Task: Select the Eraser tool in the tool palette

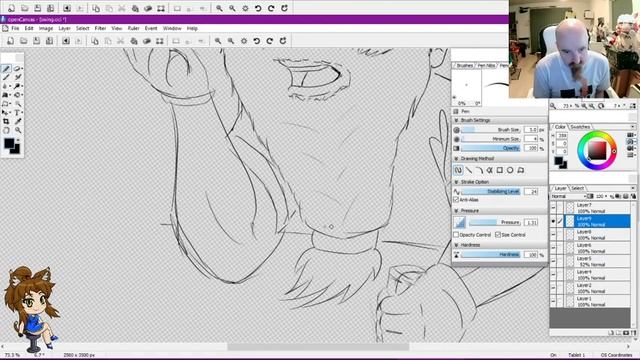Action: 18,69
